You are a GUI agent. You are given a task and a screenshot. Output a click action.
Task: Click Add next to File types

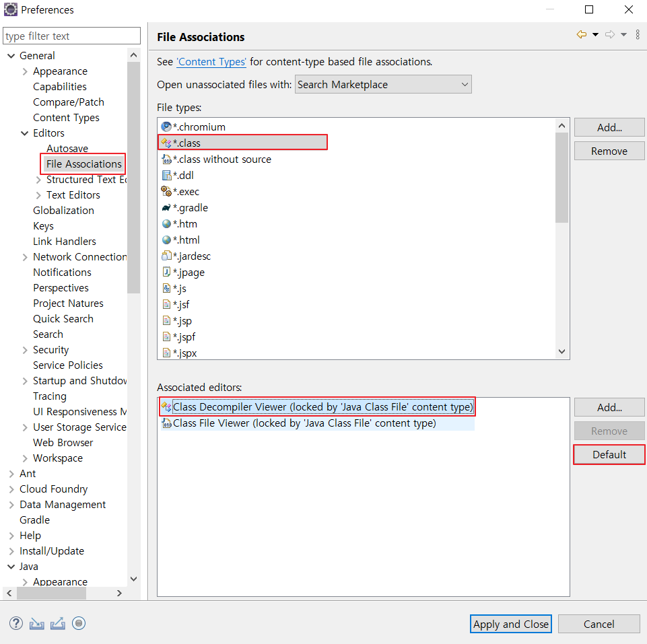click(x=609, y=127)
